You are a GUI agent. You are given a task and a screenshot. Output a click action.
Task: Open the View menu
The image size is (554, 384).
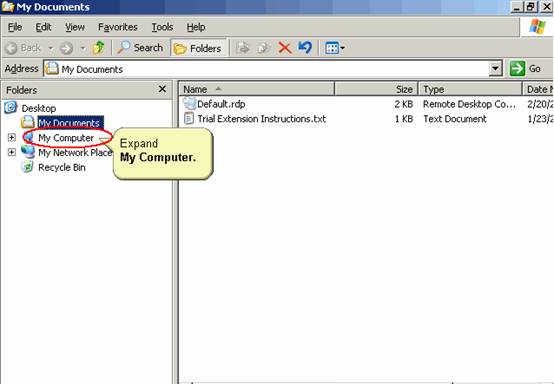[75, 27]
